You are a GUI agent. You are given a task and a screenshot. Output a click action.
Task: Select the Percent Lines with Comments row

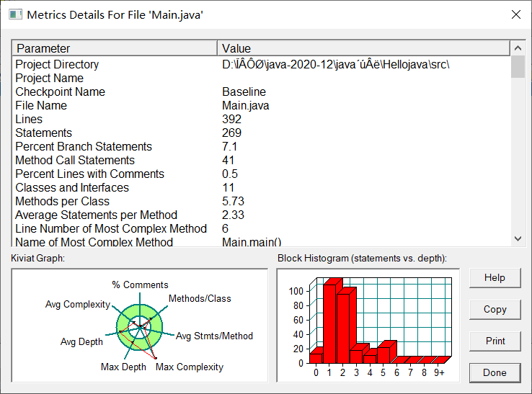click(x=261, y=174)
